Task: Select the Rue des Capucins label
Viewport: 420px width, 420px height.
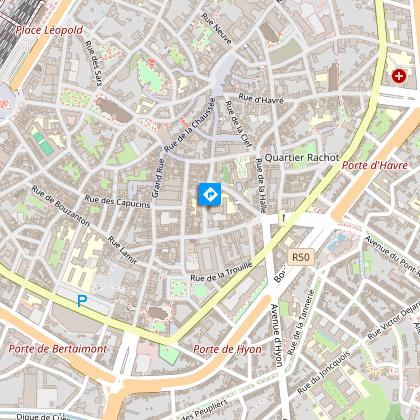Action: click(117, 202)
